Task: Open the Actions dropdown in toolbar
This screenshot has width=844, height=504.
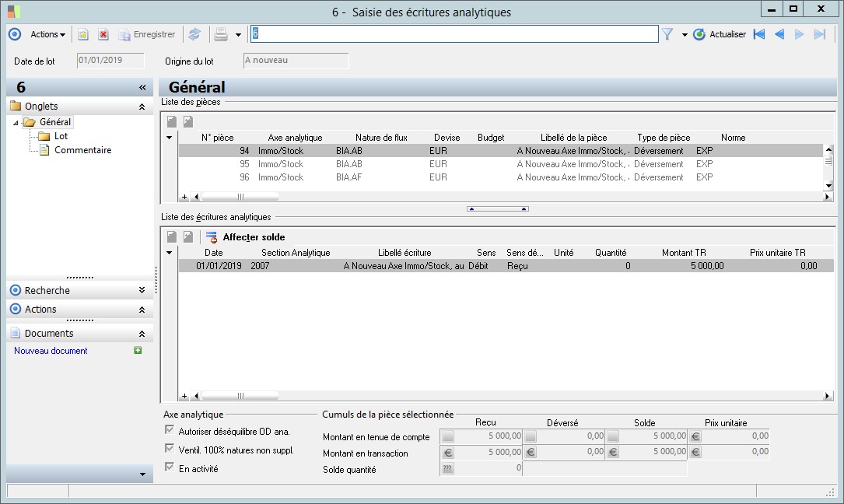Action: [x=47, y=34]
